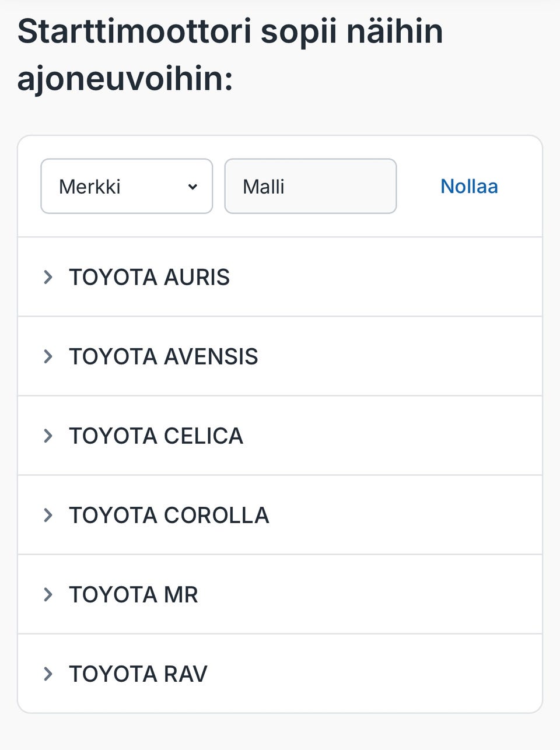Click the Starttimoottori heading text

[134, 31]
